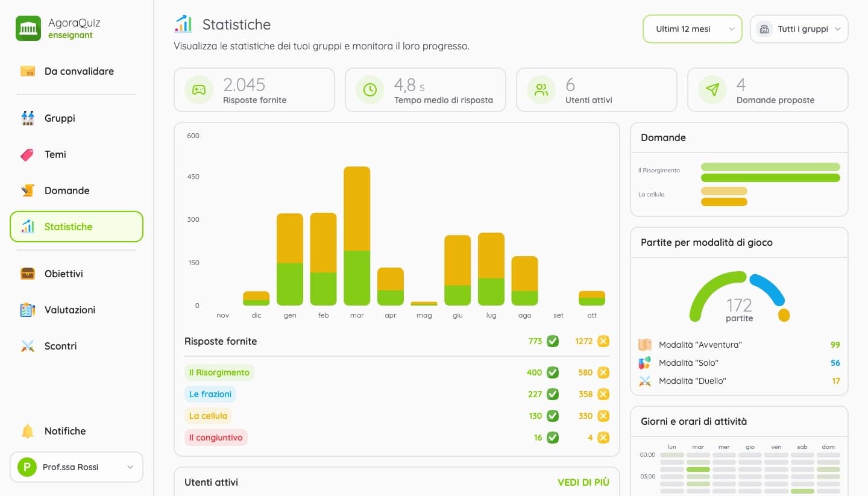Click the clock icon on Tempo medio card
Image resolution: width=868 pixels, height=496 pixels.
coord(370,90)
